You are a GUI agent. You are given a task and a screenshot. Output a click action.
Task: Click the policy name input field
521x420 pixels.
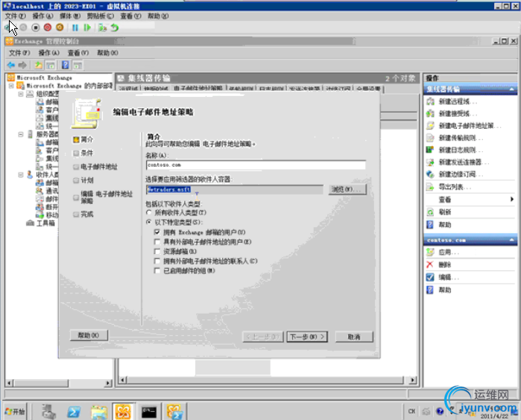point(256,165)
